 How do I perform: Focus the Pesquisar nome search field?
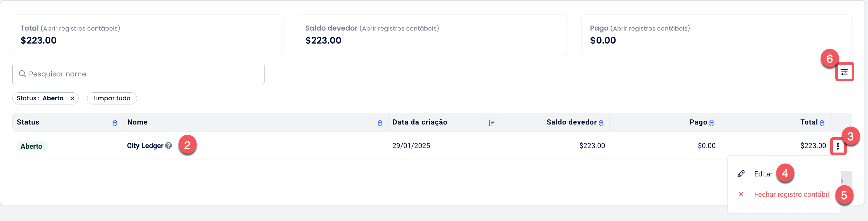point(139,74)
